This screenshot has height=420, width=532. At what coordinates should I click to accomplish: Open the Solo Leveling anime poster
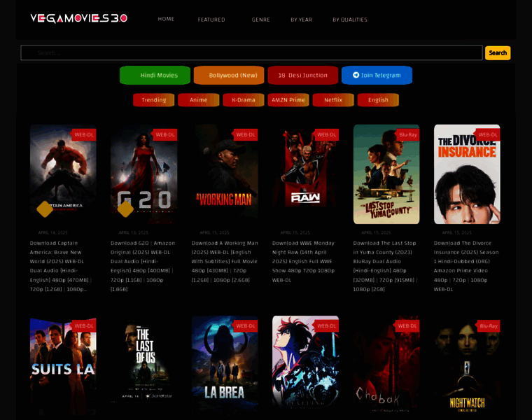click(x=305, y=365)
